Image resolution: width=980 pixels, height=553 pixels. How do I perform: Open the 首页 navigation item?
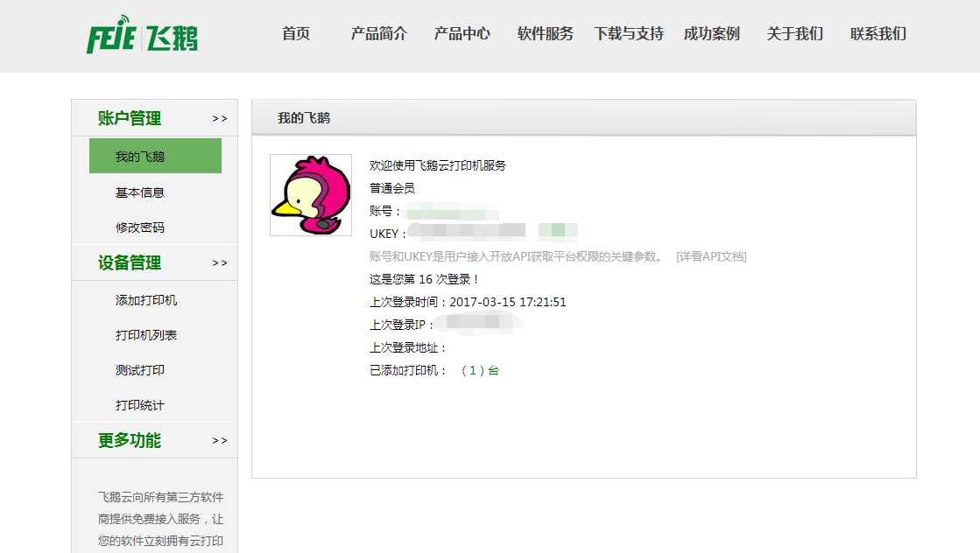tap(296, 34)
